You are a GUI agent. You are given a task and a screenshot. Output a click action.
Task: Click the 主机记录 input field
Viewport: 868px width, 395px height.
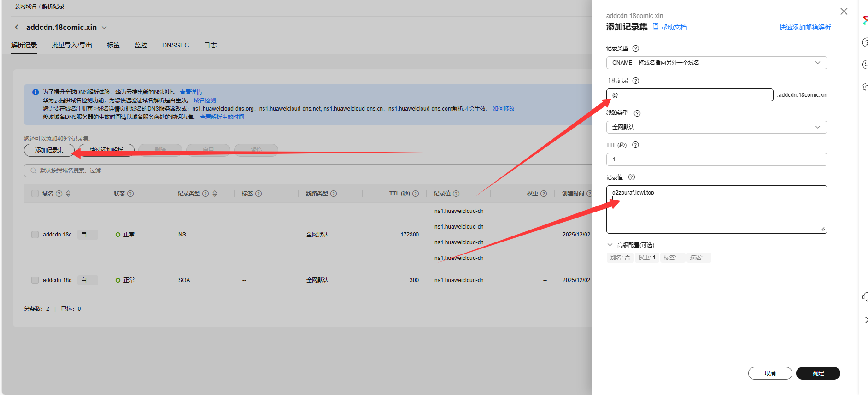(689, 95)
